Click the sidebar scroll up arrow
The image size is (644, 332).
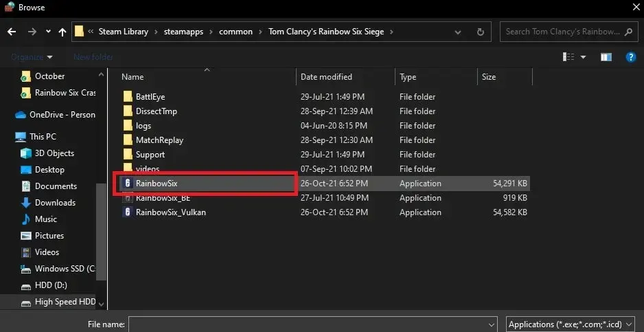101,75
